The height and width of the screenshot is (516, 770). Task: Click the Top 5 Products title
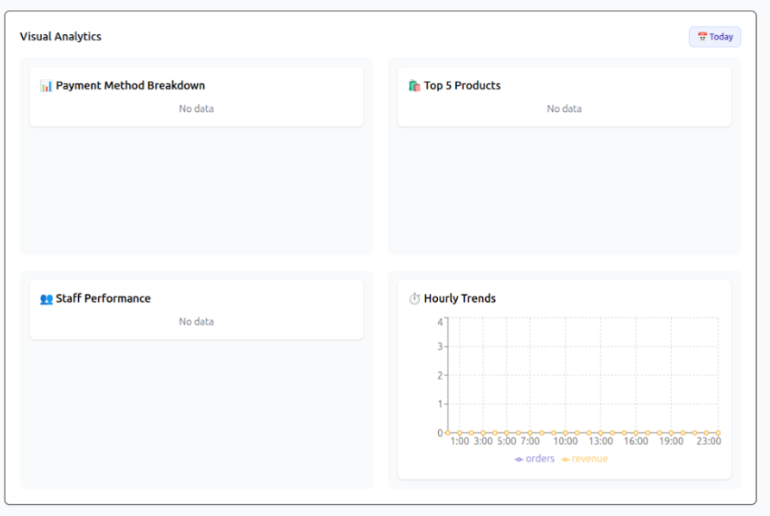(462, 86)
